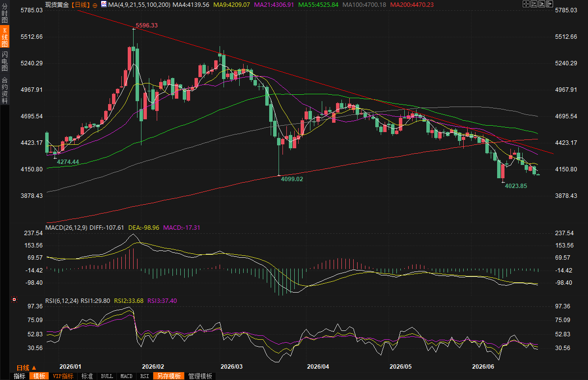
Task: Open 合约资料 from the sidebar
Action: (x=4, y=90)
